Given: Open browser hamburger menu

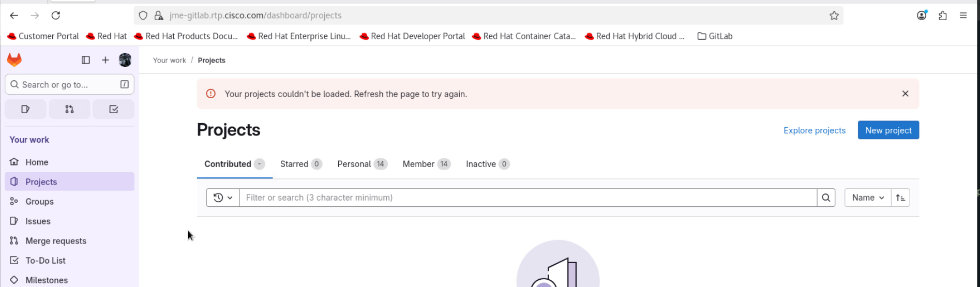Looking at the screenshot, I should coord(963,16).
